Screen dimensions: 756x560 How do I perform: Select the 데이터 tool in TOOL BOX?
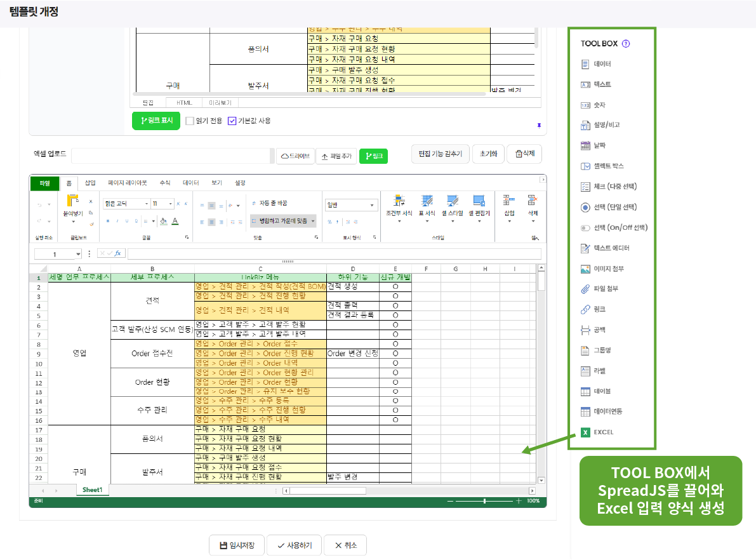[596, 63]
